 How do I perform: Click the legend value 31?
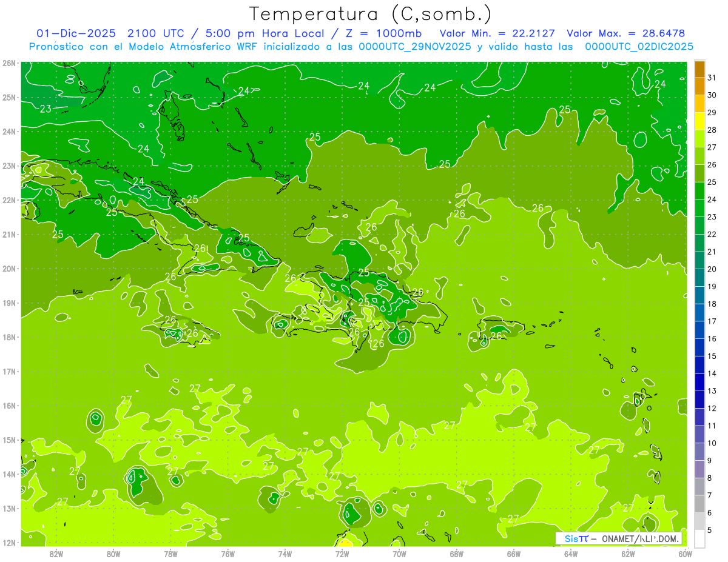pos(712,77)
